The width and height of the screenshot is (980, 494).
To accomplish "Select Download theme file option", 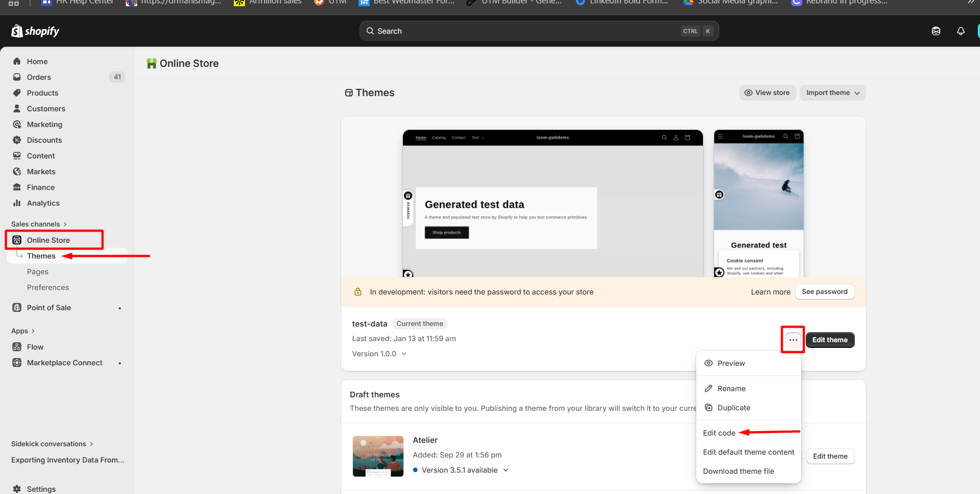I will [738, 472].
